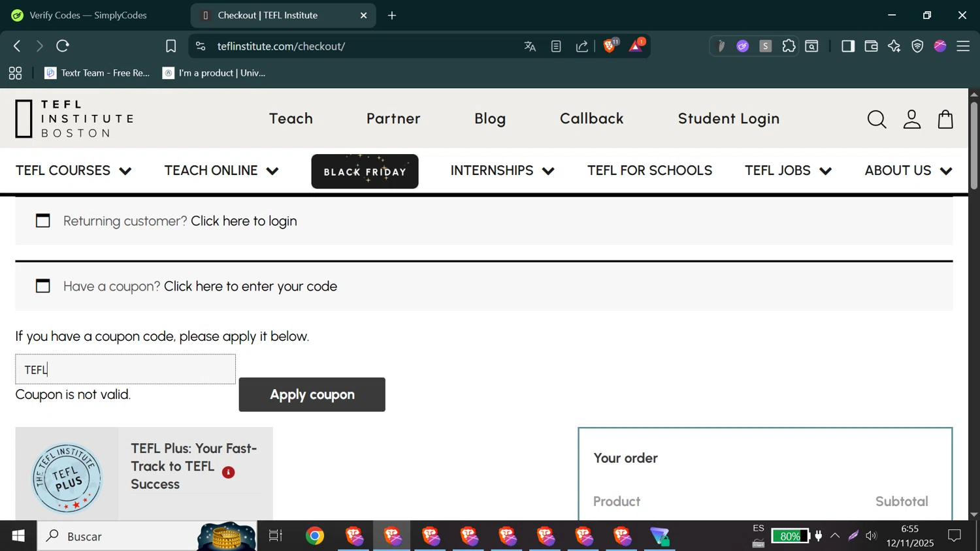The height and width of the screenshot is (551, 980).
Task: Open Chrome from the taskbar
Action: [x=315, y=536]
